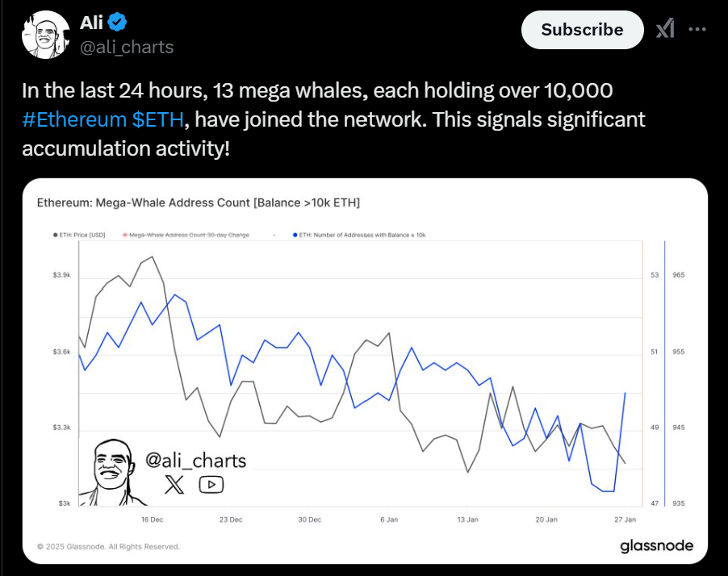Image resolution: width=728 pixels, height=576 pixels.
Task: Click the 16 Dec date label on the axis
Action: click(x=153, y=520)
